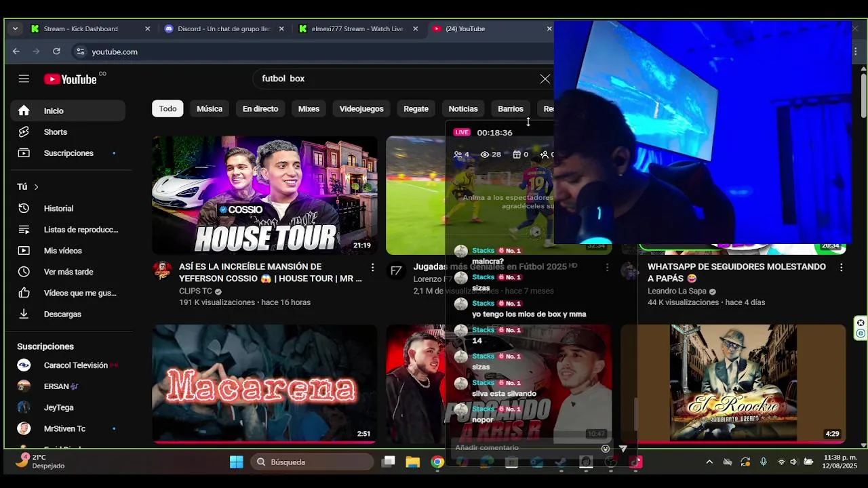Open the tab search dropdown in Chrome

coord(15,28)
